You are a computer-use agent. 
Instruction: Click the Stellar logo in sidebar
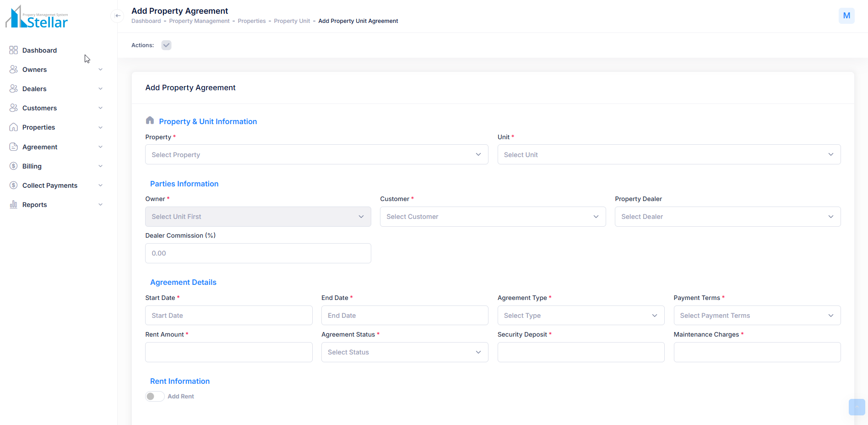click(x=37, y=17)
